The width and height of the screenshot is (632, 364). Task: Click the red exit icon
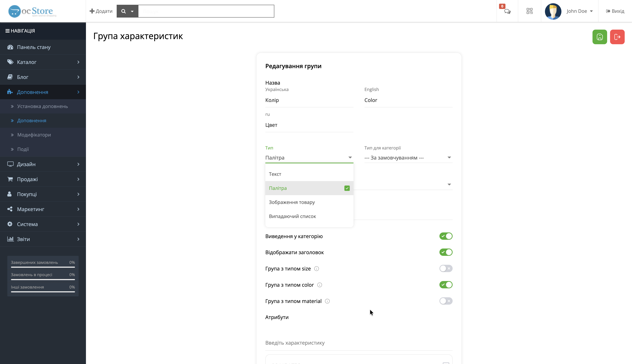tap(617, 37)
